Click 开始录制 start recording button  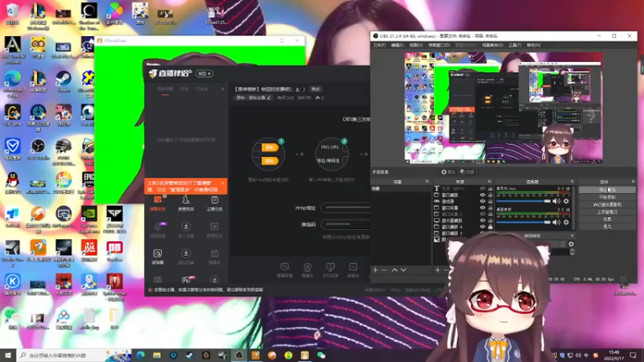click(x=607, y=197)
